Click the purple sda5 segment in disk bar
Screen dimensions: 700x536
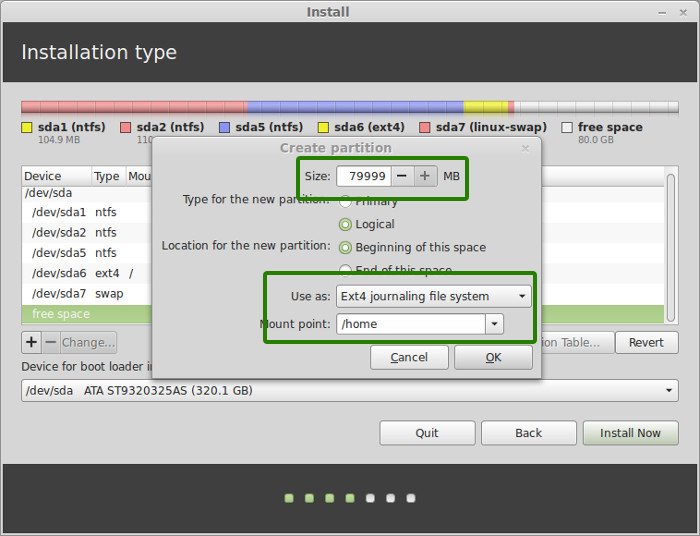point(354,106)
